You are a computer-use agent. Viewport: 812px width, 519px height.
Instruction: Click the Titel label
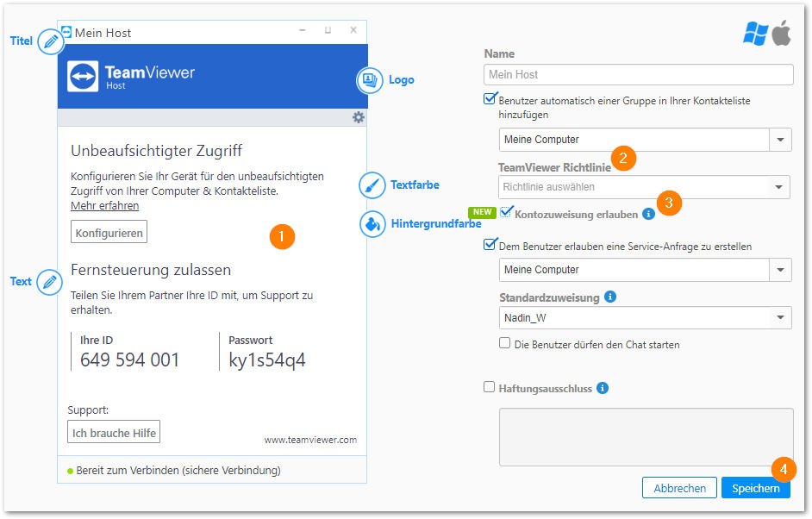(x=22, y=41)
